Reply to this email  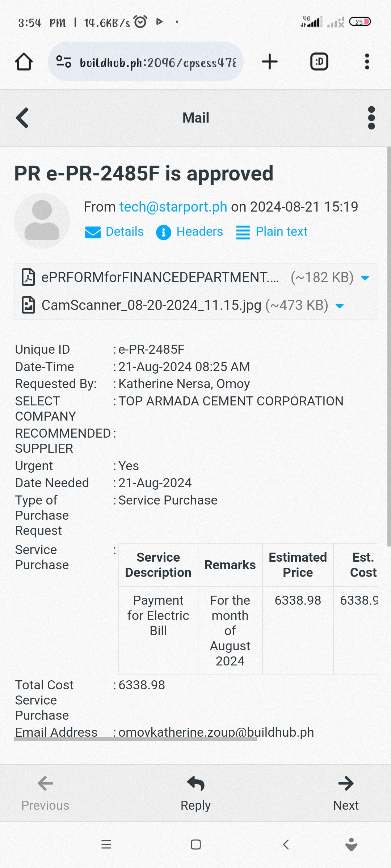[195, 792]
